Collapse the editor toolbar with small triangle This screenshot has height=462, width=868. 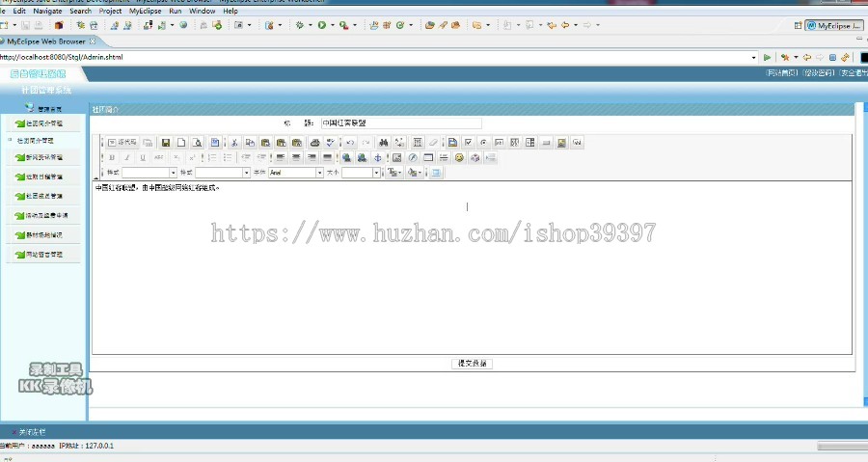[95, 177]
